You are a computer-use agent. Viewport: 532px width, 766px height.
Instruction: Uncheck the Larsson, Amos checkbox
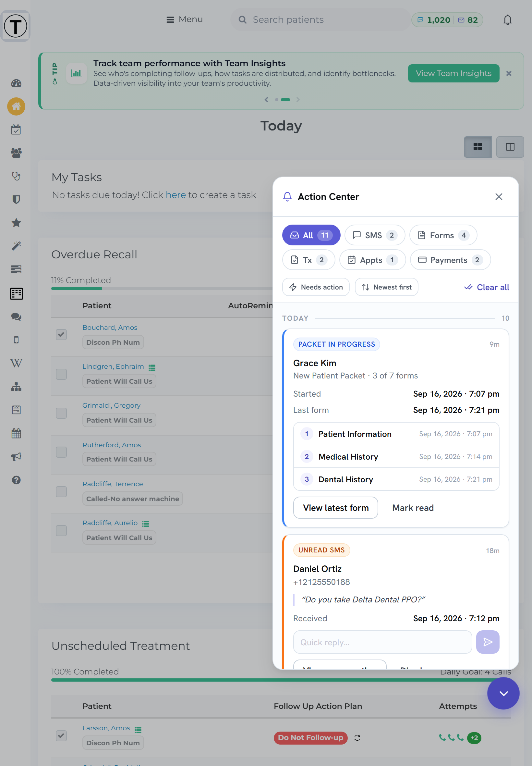61,735
